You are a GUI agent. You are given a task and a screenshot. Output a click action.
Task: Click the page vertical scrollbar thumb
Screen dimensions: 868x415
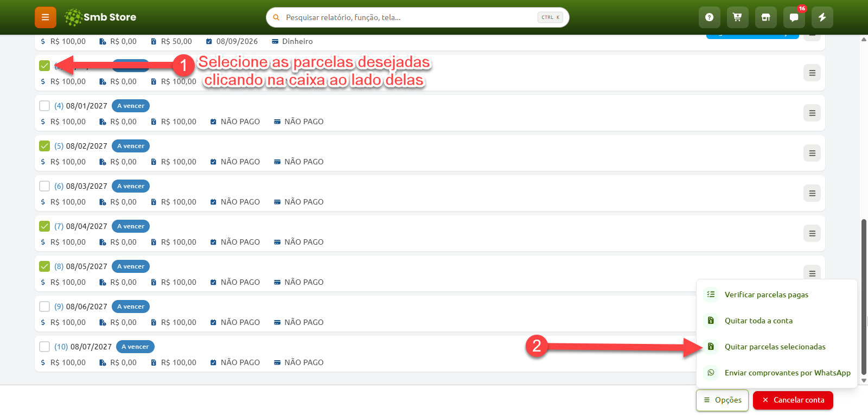(864, 296)
